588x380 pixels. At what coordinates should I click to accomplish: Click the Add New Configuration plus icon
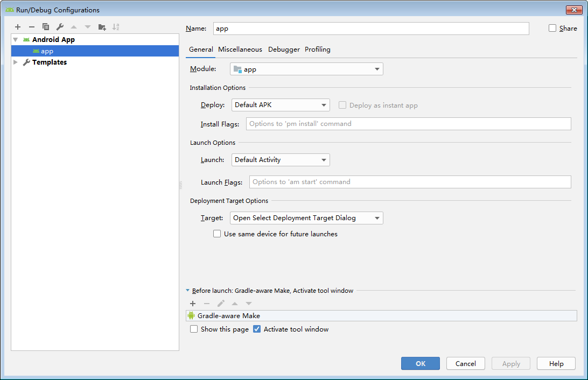(x=18, y=27)
